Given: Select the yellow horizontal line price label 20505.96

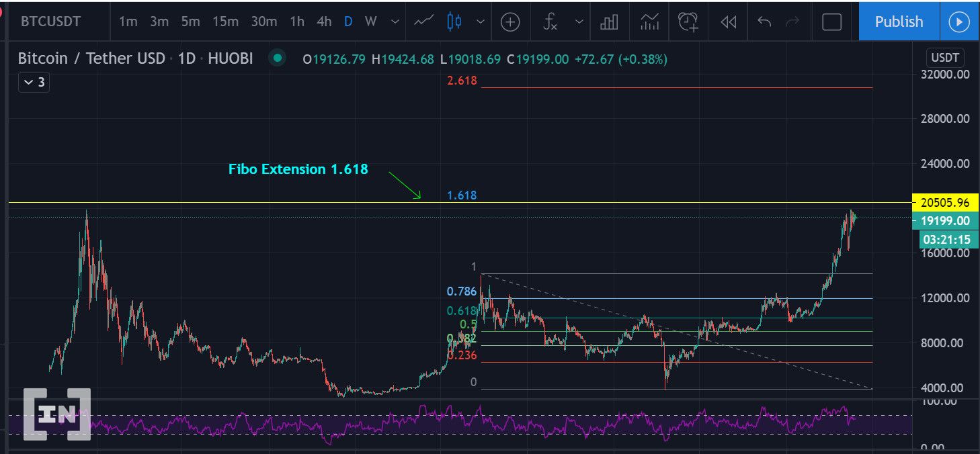Looking at the screenshot, I should tap(944, 202).
